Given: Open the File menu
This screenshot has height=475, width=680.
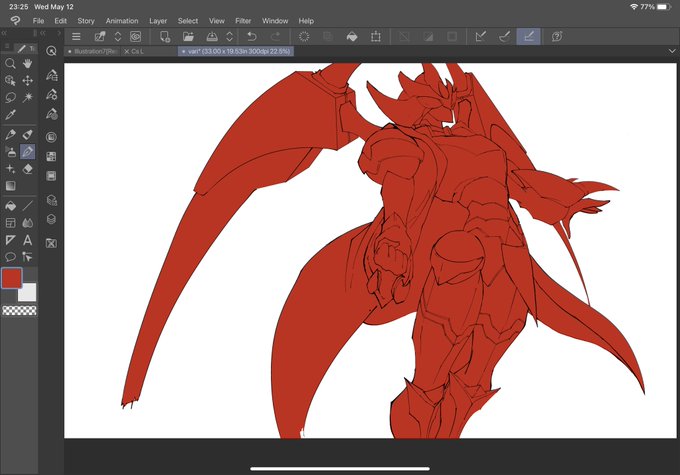Looking at the screenshot, I should 38,21.
